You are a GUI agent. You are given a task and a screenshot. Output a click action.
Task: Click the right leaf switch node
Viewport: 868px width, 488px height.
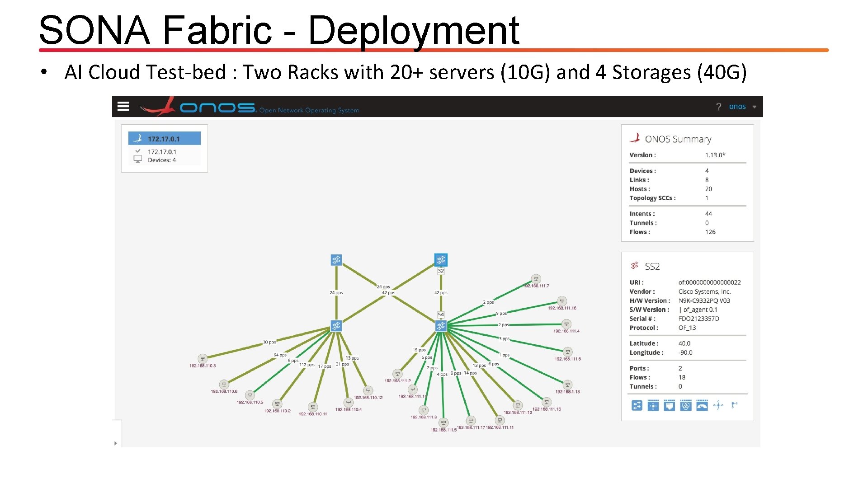441,326
